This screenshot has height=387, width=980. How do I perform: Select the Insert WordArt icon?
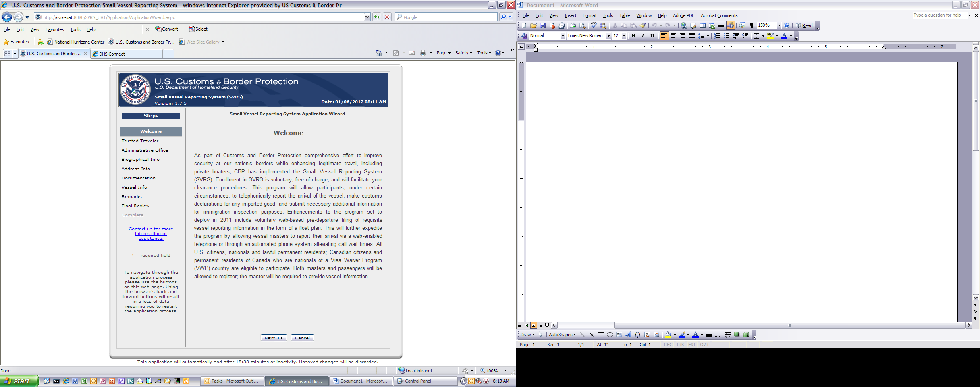pos(628,335)
